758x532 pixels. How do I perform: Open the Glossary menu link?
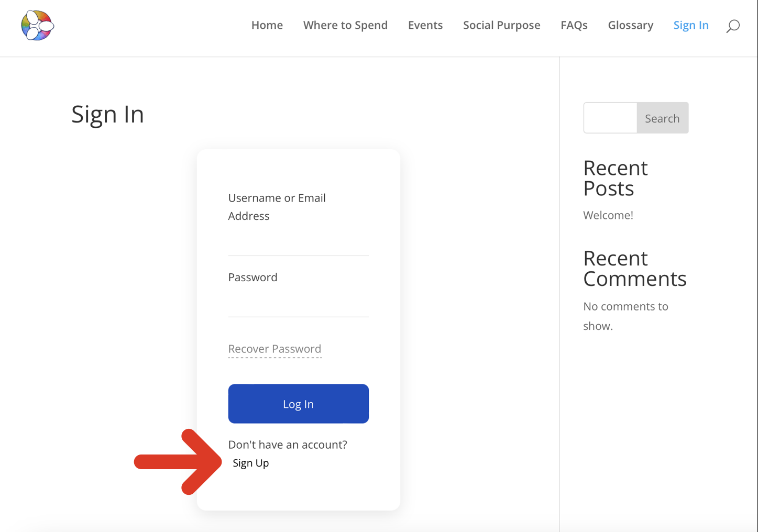[630, 25]
